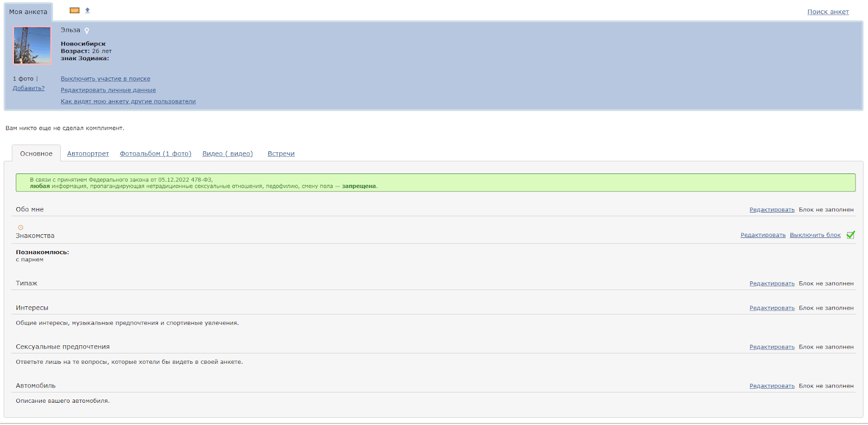Edit the Автомобиль section
Viewport: 868px width, 425px height.
771,386
